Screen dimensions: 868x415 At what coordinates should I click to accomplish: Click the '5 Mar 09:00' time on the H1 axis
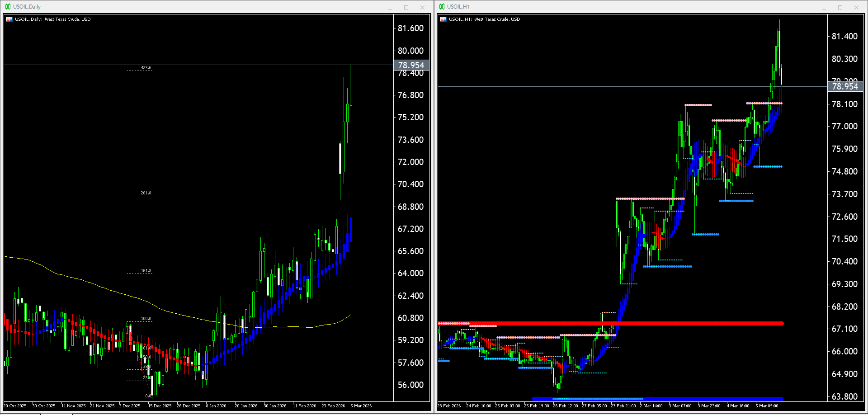pyautogui.click(x=767, y=406)
